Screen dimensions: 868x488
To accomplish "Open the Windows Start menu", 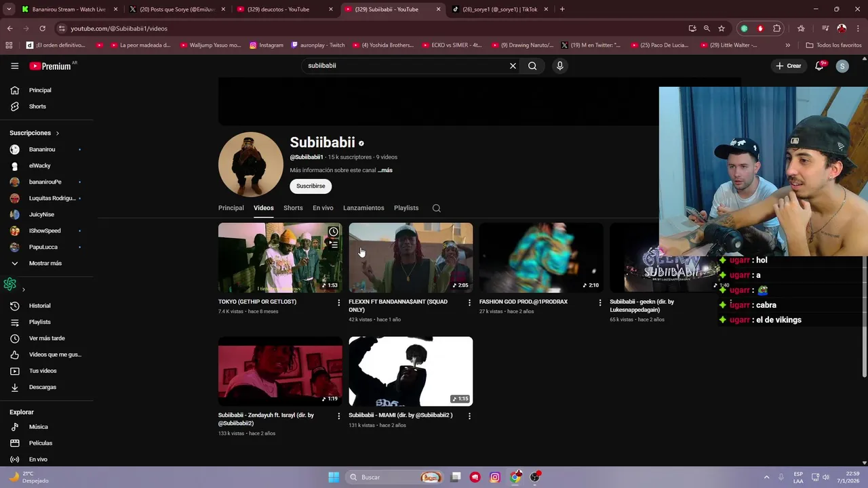I will tap(334, 477).
